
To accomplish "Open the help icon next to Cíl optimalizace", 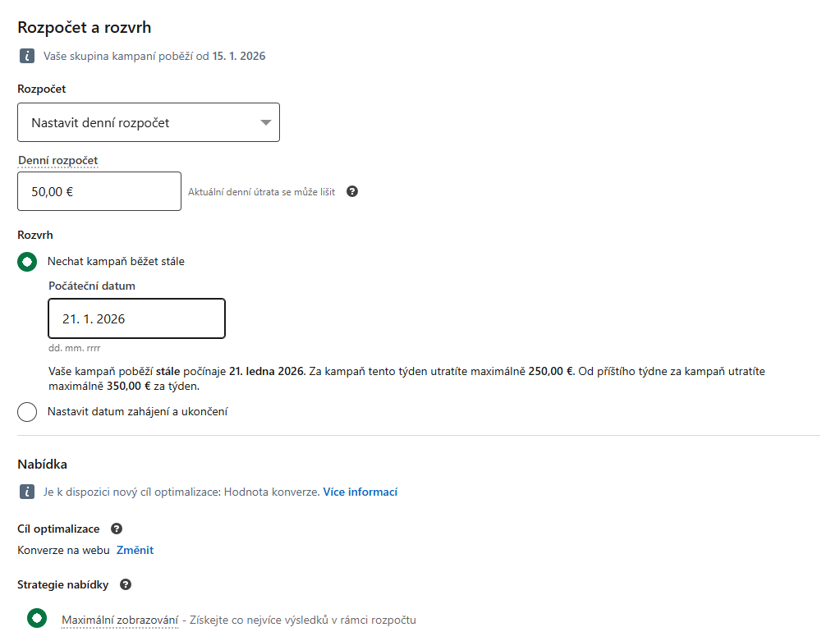I will (117, 529).
